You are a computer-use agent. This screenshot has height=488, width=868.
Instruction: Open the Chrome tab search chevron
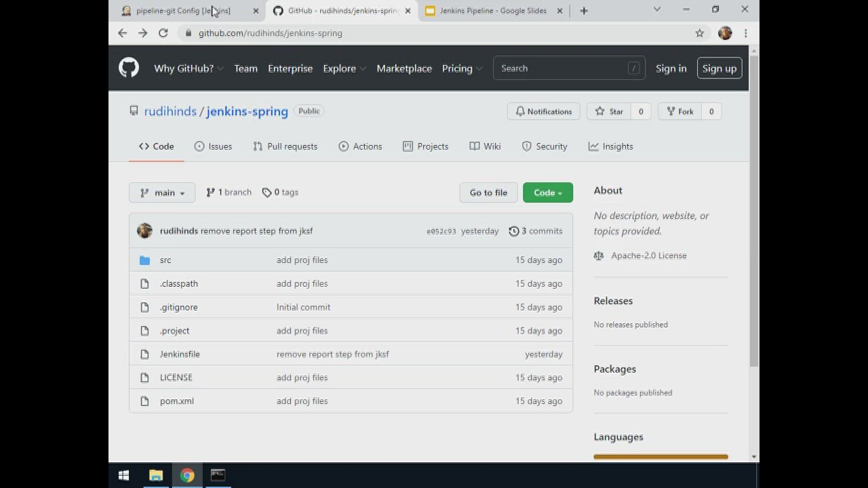pyautogui.click(x=656, y=9)
